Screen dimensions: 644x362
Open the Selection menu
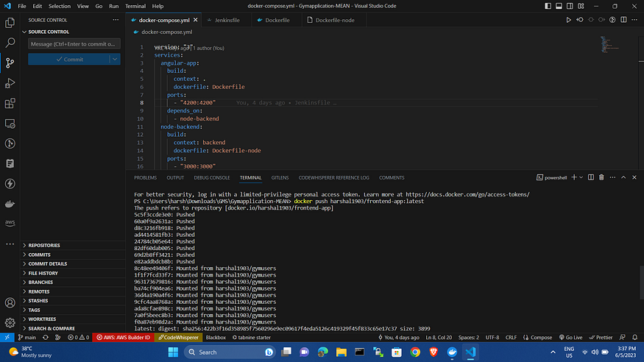(x=60, y=6)
